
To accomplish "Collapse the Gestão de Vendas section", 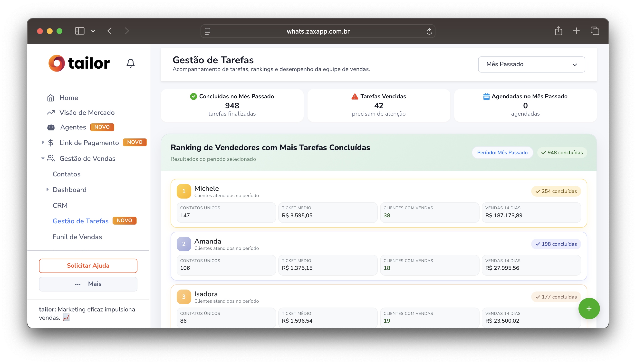I will (x=43, y=158).
